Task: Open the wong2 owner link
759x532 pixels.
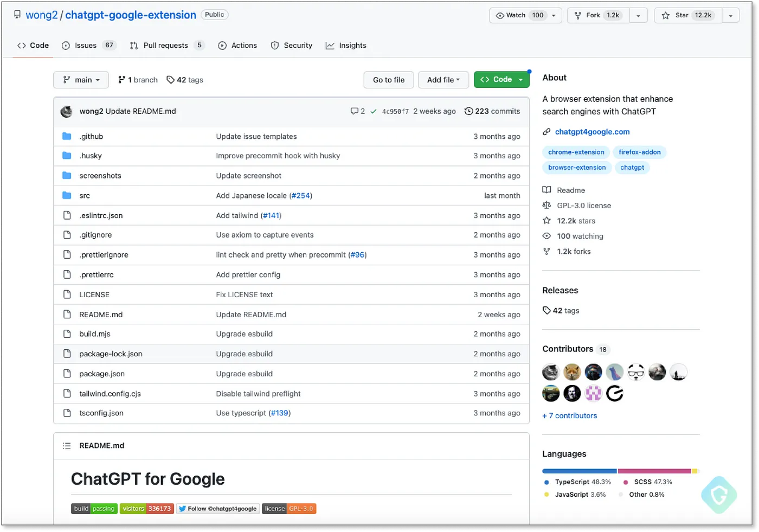Action: tap(42, 15)
